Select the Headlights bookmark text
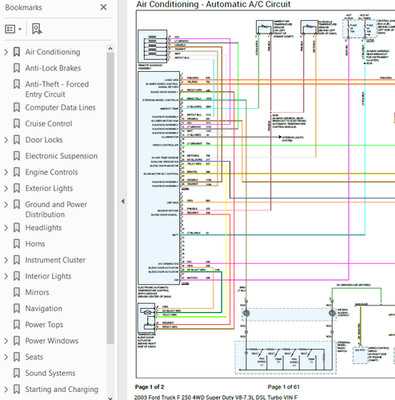Image resolution: width=395 pixels, height=400 pixels. coord(43,228)
